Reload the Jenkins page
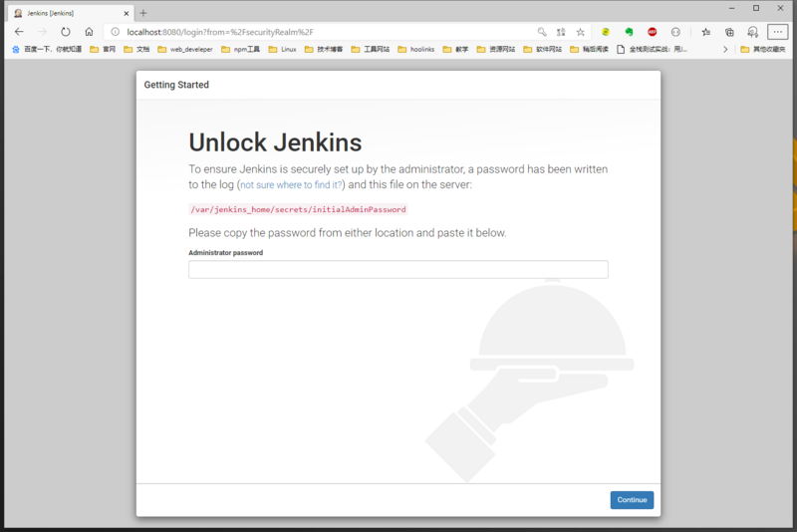797x532 pixels. (66, 32)
